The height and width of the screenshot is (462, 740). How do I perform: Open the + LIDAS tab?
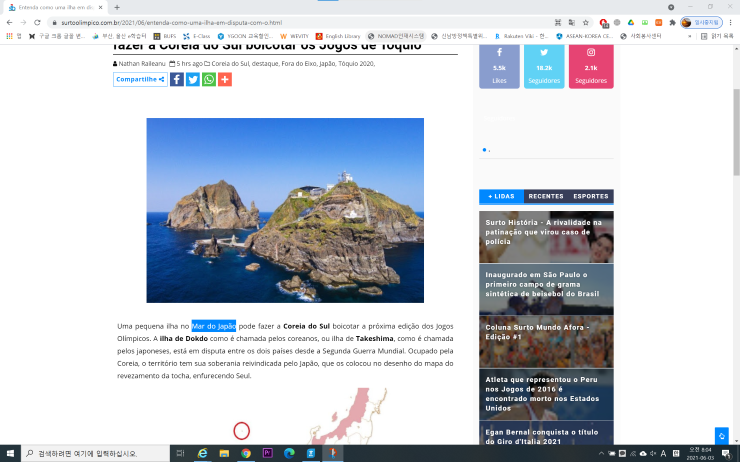pyautogui.click(x=501, y=196)
